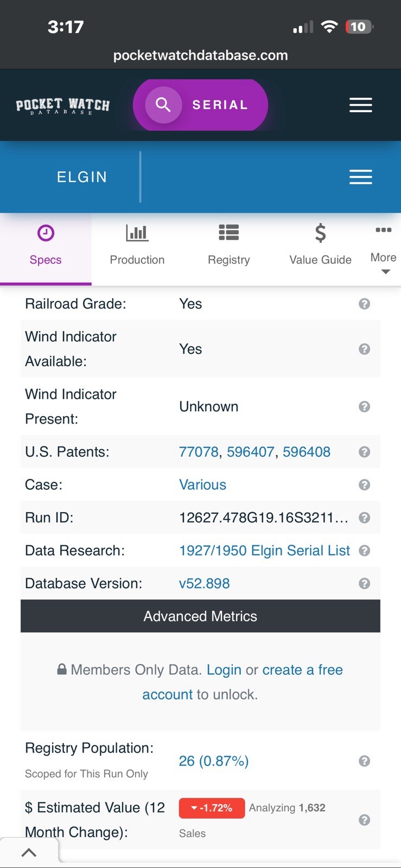This screenshot has height=868, width=401.
Task: Tap the magnifier icon in SERIAL button
Action: coord(163,105)
